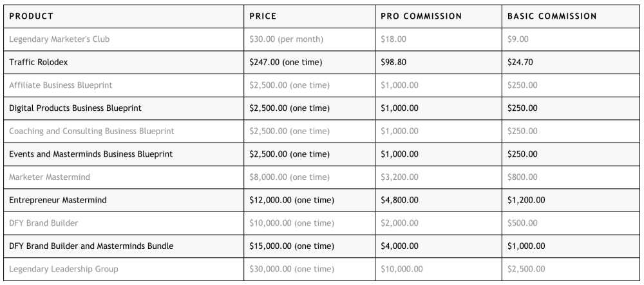Select the Marketer Mastermind product cell
The image size is (644, 285).
pyautogui.click(x=50, y=177)
